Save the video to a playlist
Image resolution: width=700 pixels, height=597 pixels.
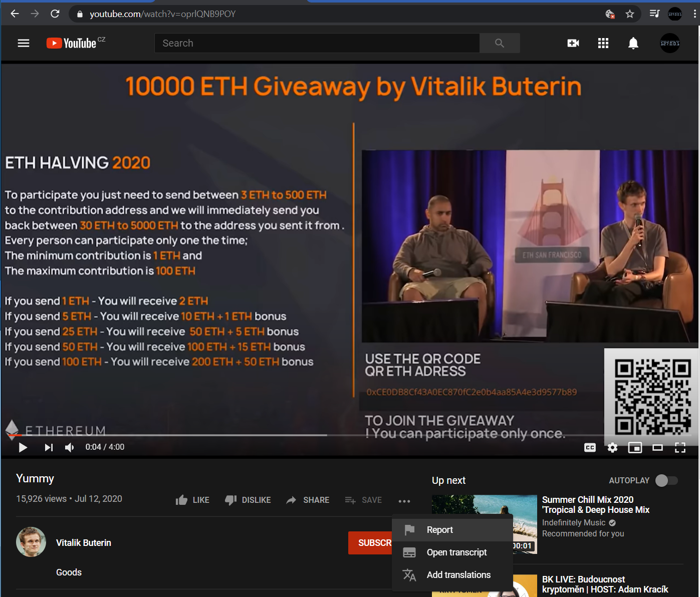(363, 500)
